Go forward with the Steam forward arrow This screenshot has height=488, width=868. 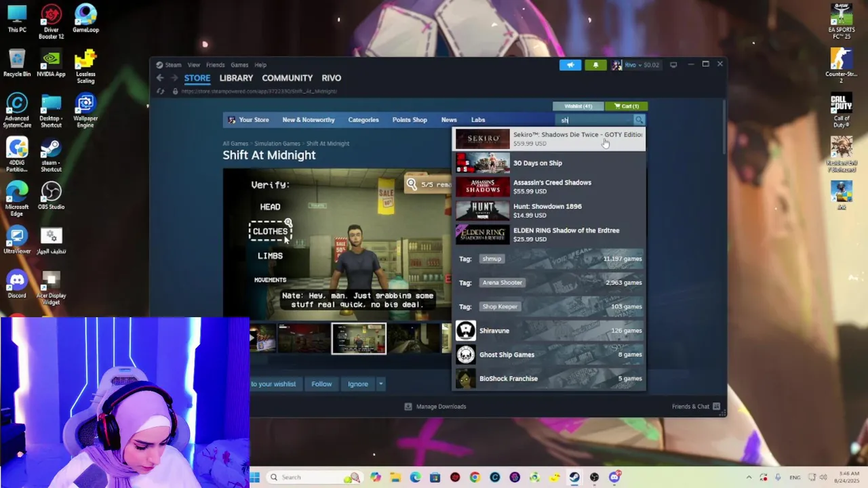(x=174, y=78)
